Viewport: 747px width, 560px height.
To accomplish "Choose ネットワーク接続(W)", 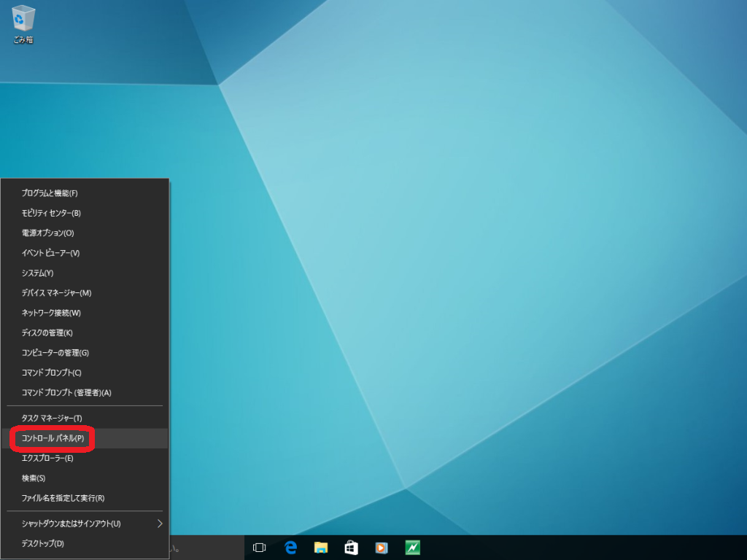I will click(85, 313).
